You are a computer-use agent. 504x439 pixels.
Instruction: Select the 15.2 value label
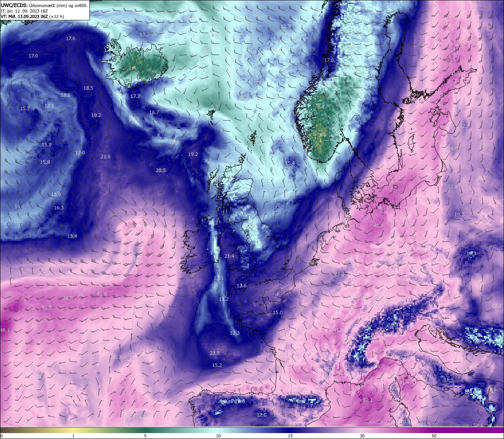[x=217, y=365]
